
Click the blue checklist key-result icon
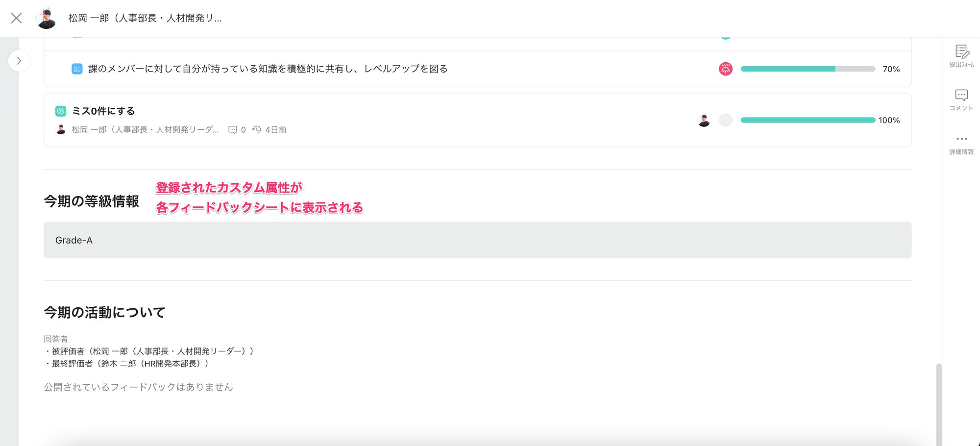[x=77, y=69]
